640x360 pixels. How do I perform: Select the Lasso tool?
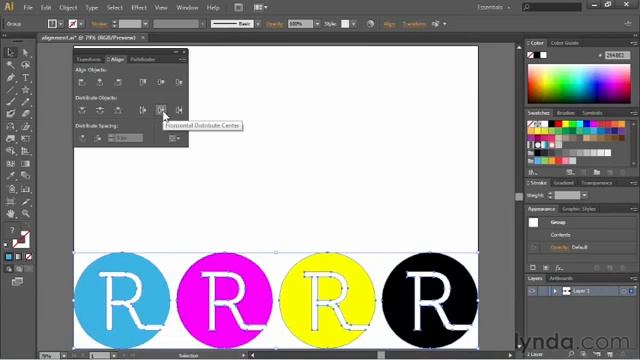coord(25,65)
